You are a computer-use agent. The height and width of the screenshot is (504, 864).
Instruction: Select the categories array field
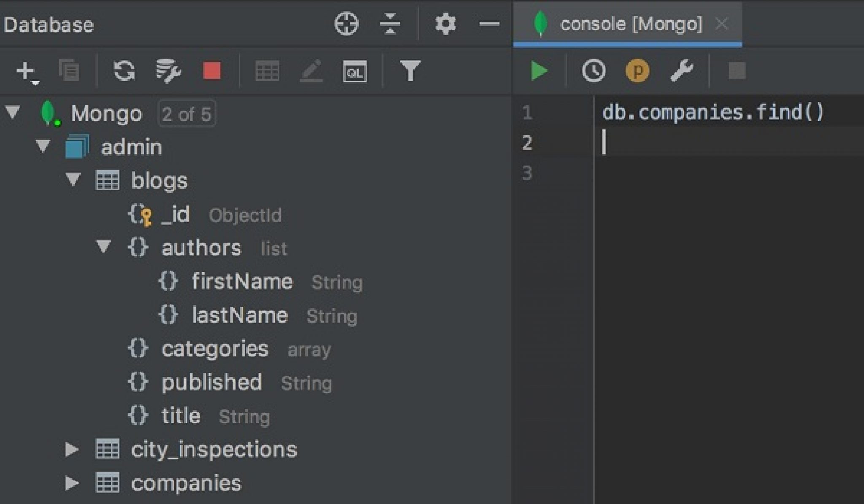(214, 349)
